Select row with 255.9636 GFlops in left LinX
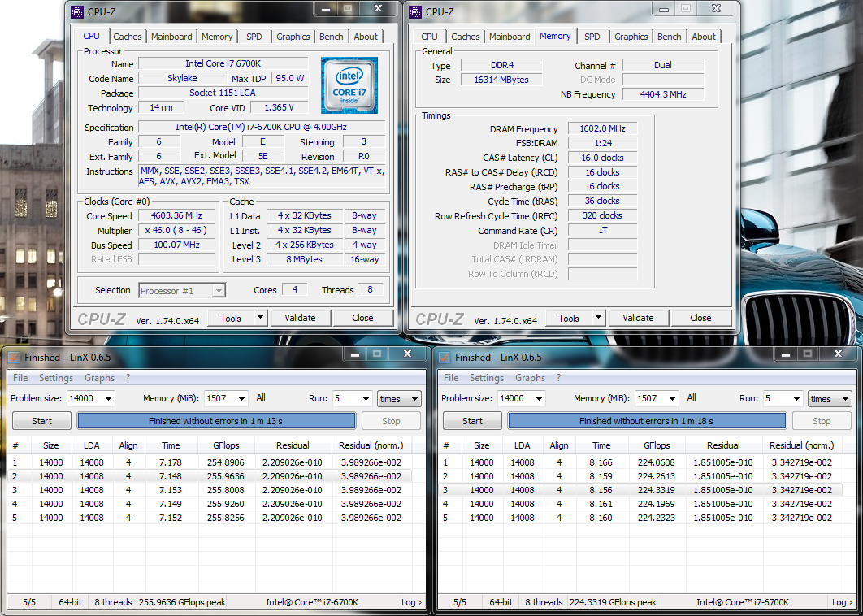Image resolution: width=863 pixels, height=616 pixels. (x=209, y=476)
